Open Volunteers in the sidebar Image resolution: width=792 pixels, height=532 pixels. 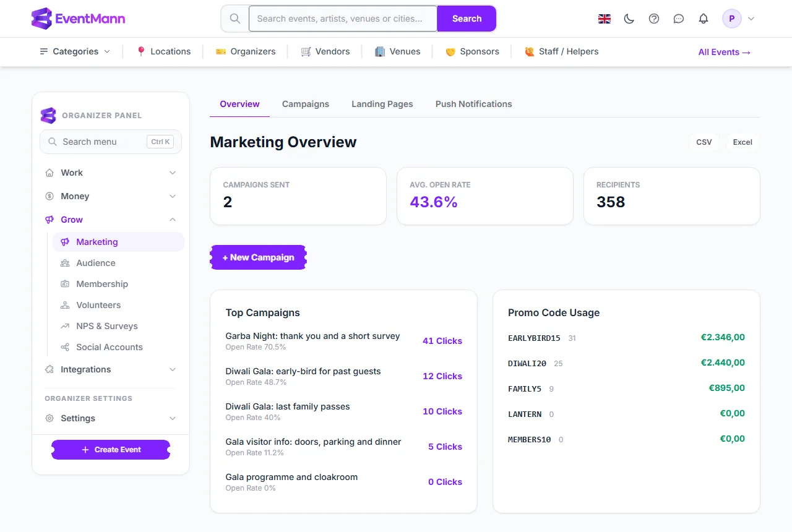(x=118, y=305)
